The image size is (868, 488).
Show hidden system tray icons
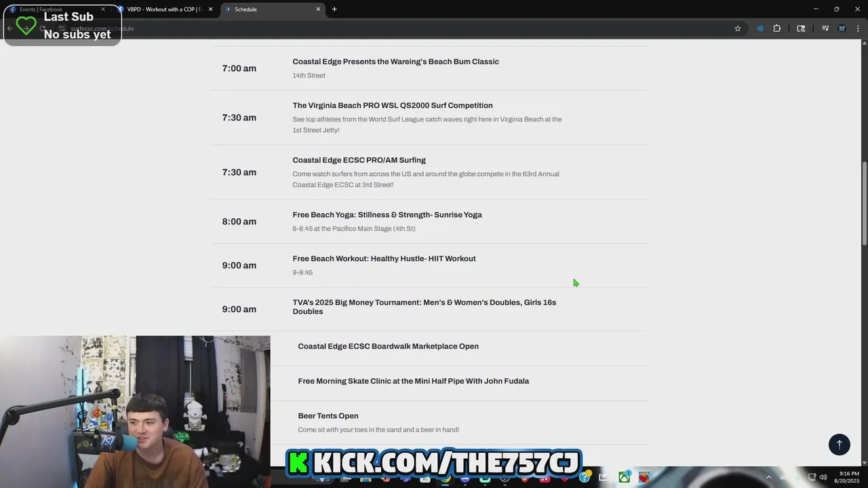pos(769,477)
